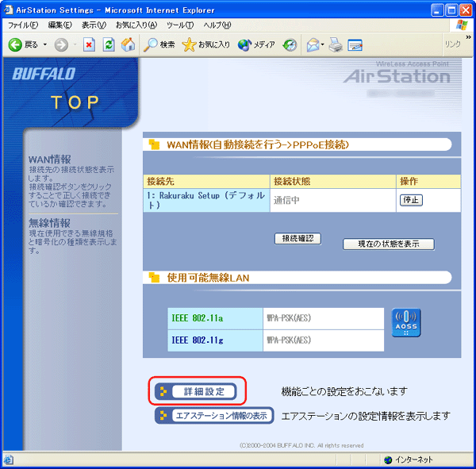
Task: Click the WPA-PSK(AES) cell for 802.11a
Action: click(324, 318)
